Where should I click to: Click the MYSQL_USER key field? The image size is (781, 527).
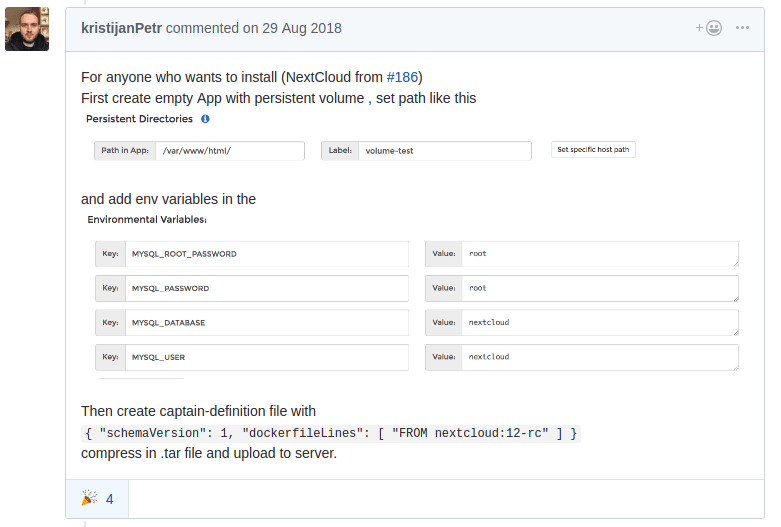coord(266,357)
